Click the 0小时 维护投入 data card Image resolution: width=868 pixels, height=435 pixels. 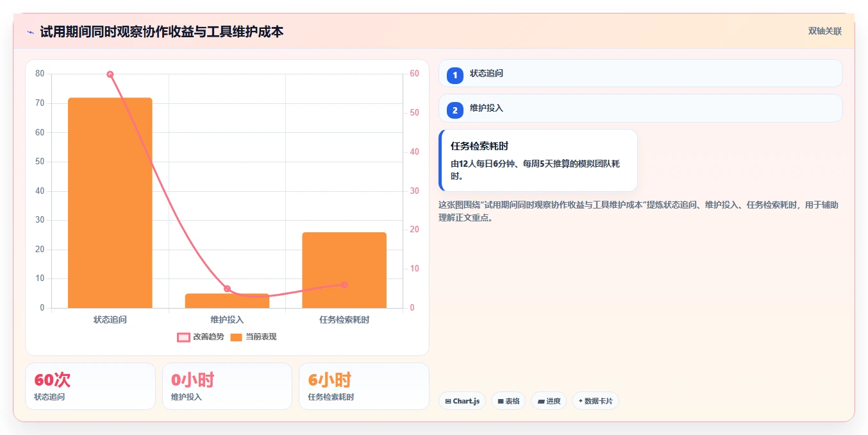(227, 386)
